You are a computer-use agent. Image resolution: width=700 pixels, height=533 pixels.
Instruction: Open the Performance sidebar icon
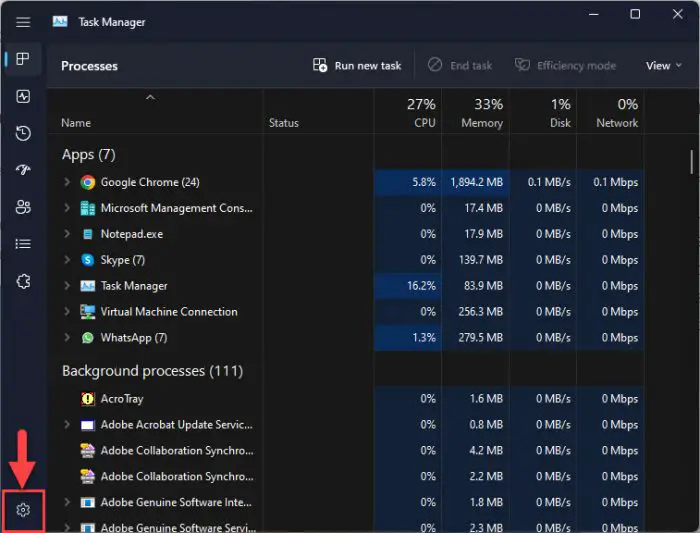pos(23,96)
